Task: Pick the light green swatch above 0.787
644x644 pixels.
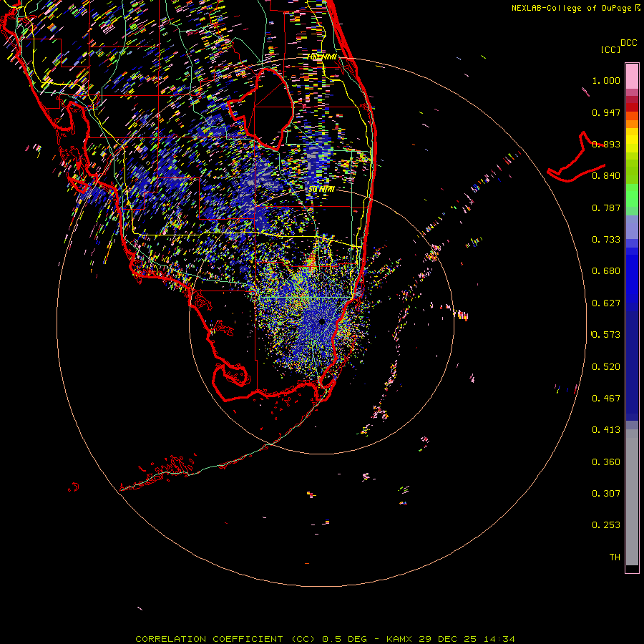Action: [x=632, y=195]
